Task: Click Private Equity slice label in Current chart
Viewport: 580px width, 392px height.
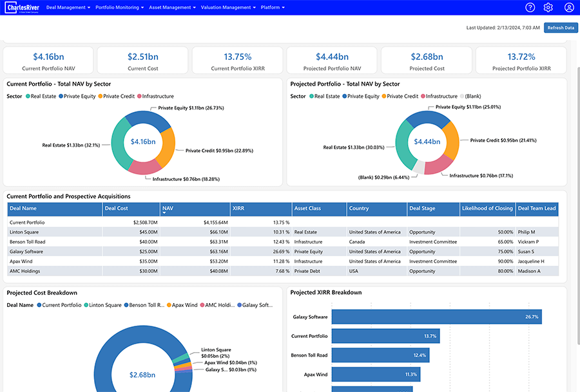Action: 191,108
